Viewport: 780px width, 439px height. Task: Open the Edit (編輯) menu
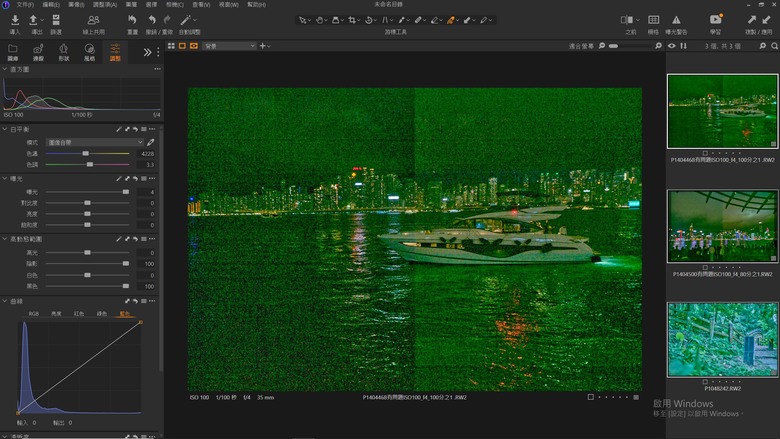tap(51, 4)
